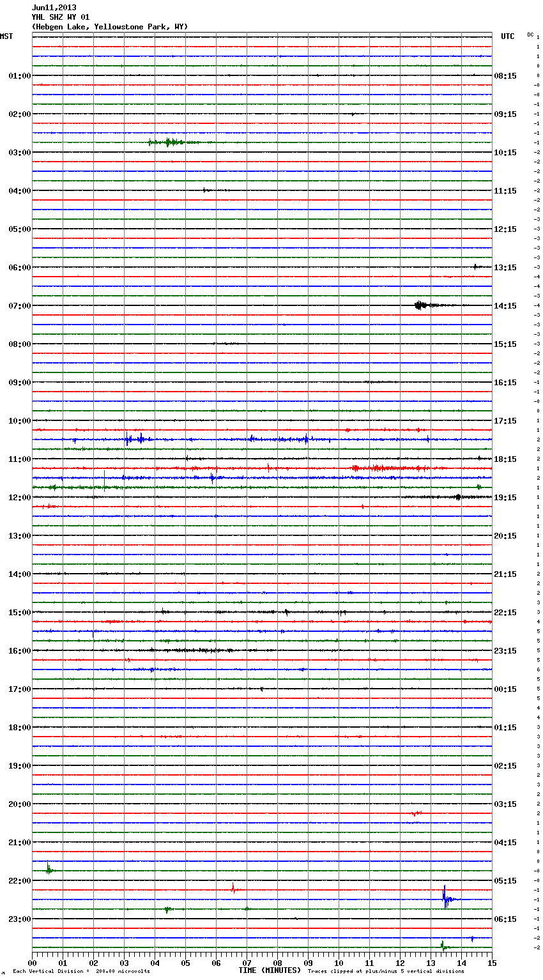Select the 10:00 MST row label
543x980 pixels.
coord(19,421)
